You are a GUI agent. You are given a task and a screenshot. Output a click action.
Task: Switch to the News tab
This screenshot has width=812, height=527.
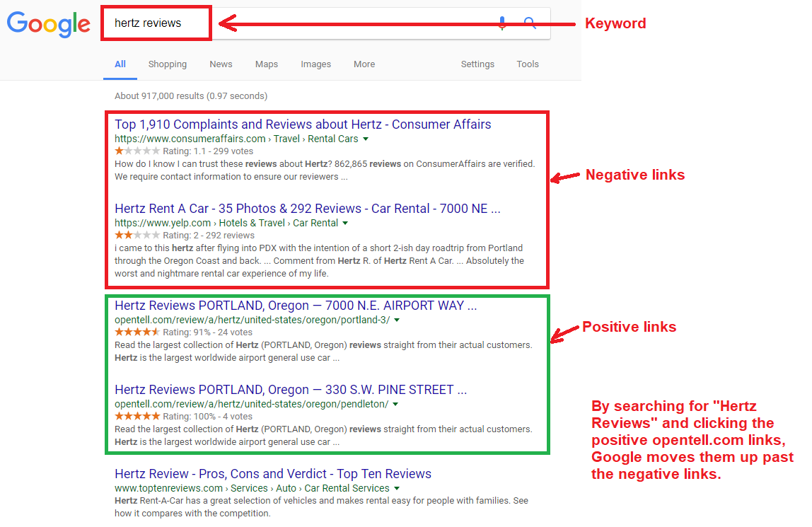(221, 64)
